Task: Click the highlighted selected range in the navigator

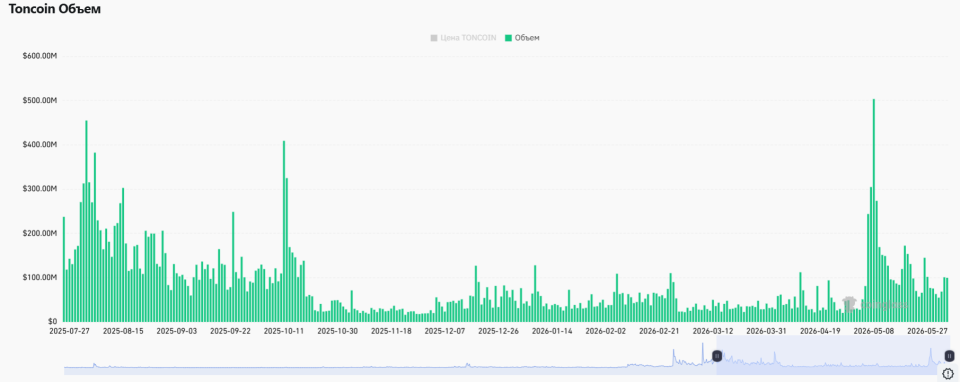Action: (833, 355)
